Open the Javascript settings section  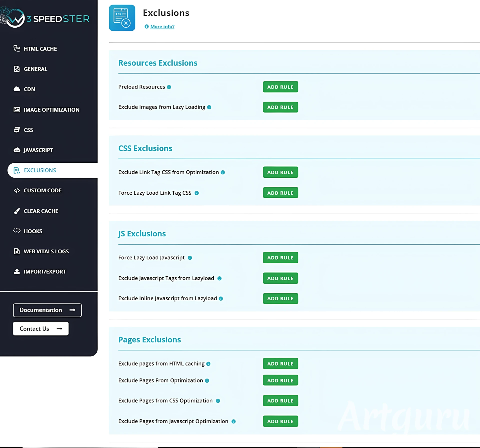[x=38, y=150]
